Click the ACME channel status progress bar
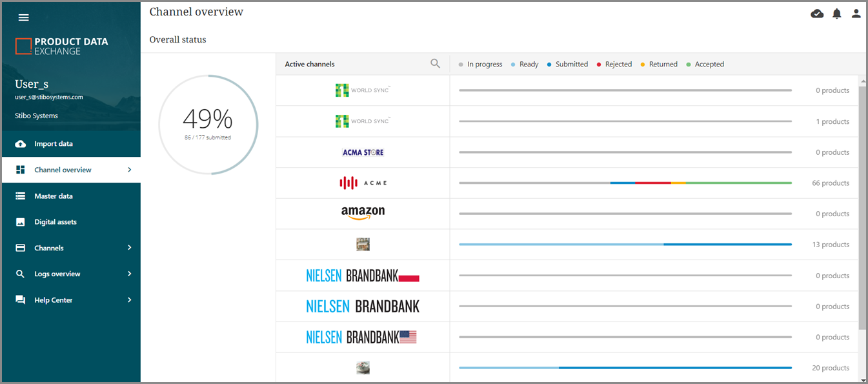868x384 pixels. pos(625,183)
